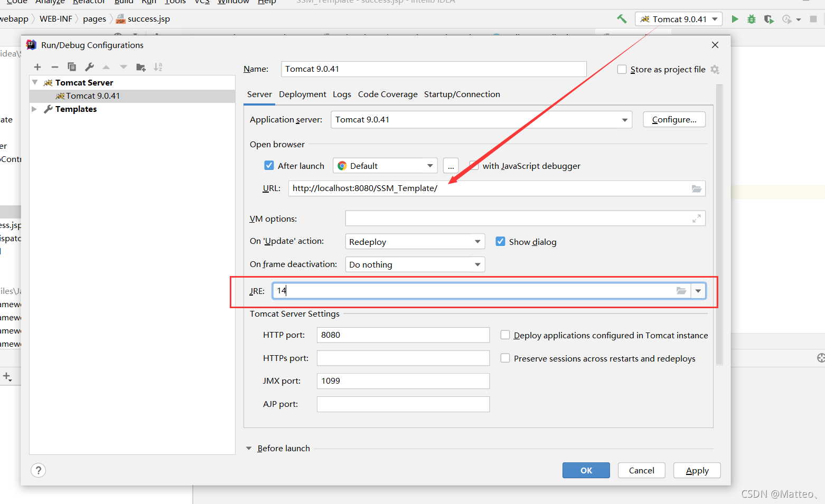
Task: Enable Preserve sessions across restarts and redeploys
Action: 505,358
